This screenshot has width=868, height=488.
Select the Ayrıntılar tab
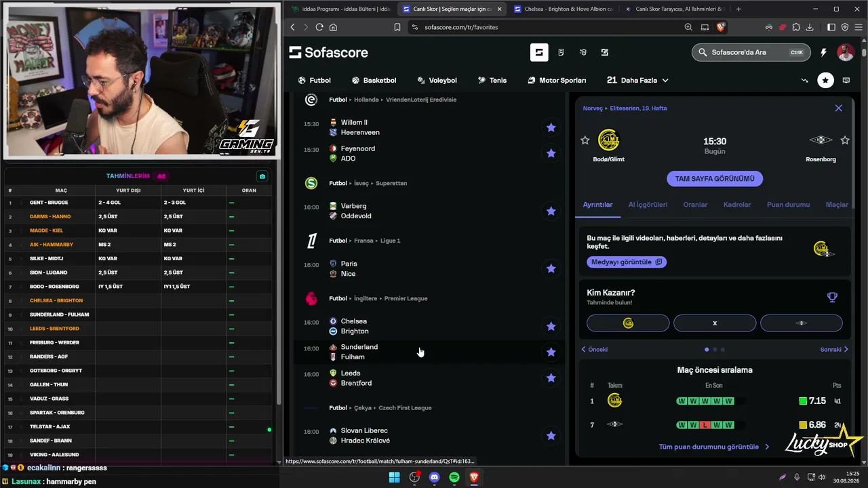click(597, 205)
